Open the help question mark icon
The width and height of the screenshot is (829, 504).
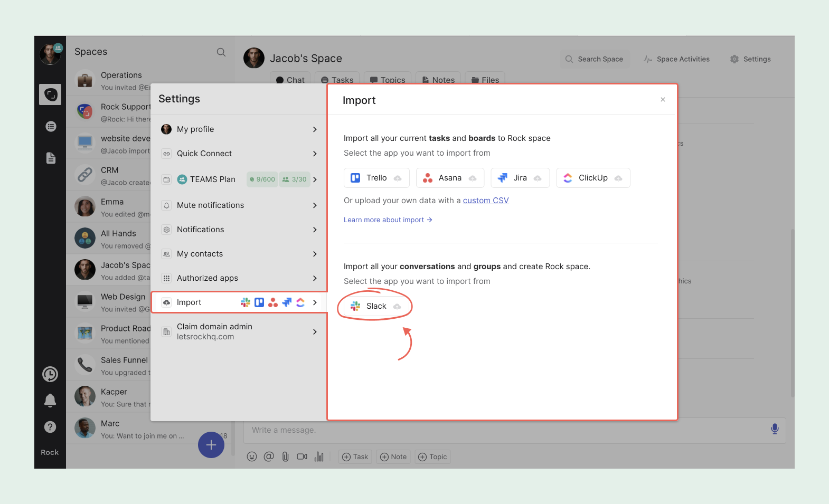click(50, 427)
